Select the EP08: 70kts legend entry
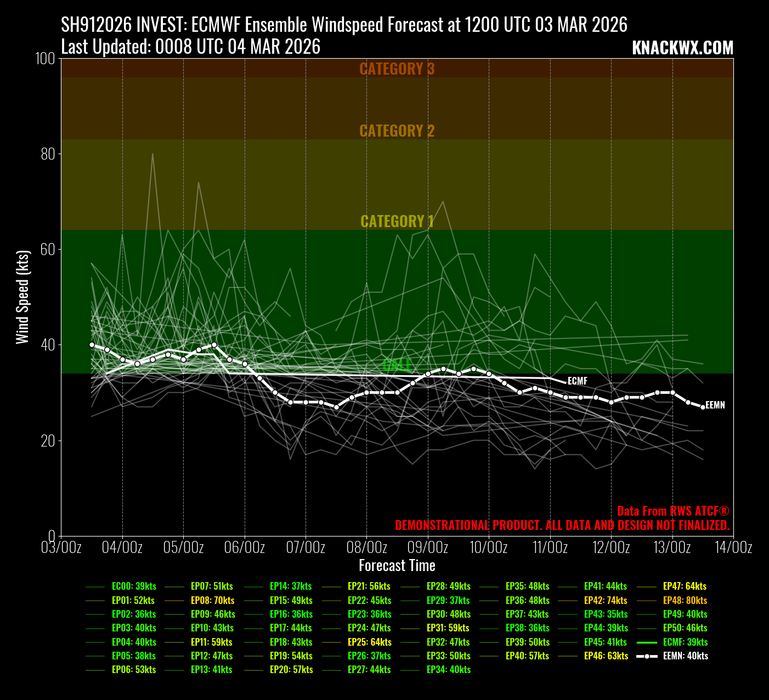This screenshot has height=700, width=769. pyautogui.click(x=212, y=600)
